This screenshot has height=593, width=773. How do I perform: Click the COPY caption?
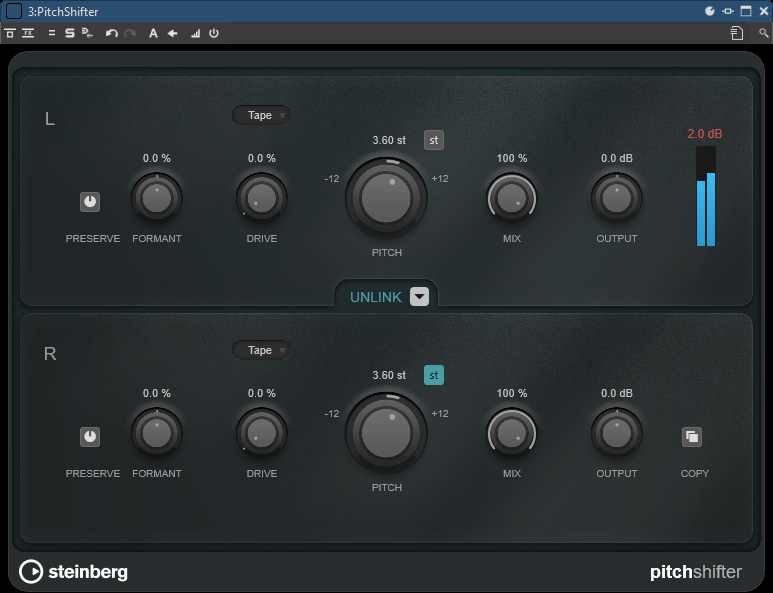point(695,473)
